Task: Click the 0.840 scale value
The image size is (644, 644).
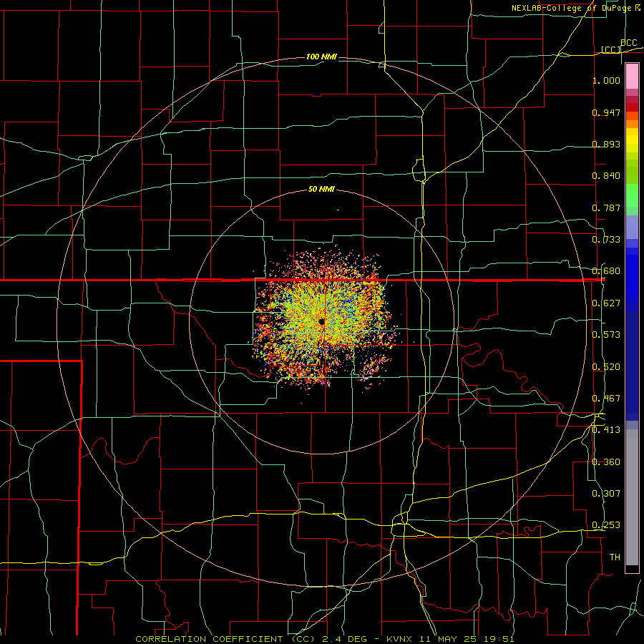Action: 606,176
